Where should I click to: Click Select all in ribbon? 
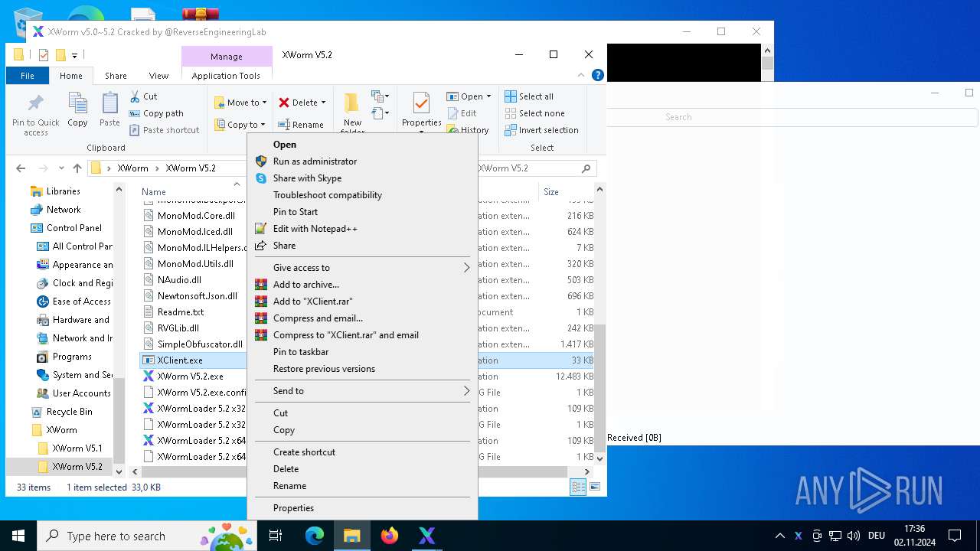coord(529,96)
